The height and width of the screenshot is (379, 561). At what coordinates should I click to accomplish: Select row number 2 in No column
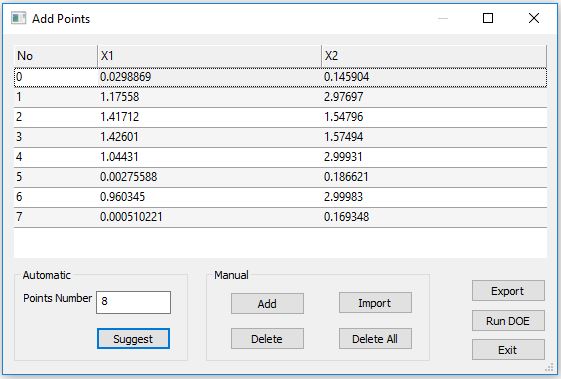tap(19, 117)
